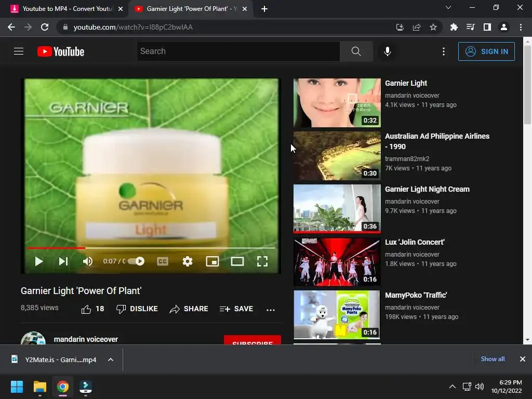The image size is (532, 399).
Task: Dislike the Garnier video
Action: pyautogui.click(x=137, y=309)
